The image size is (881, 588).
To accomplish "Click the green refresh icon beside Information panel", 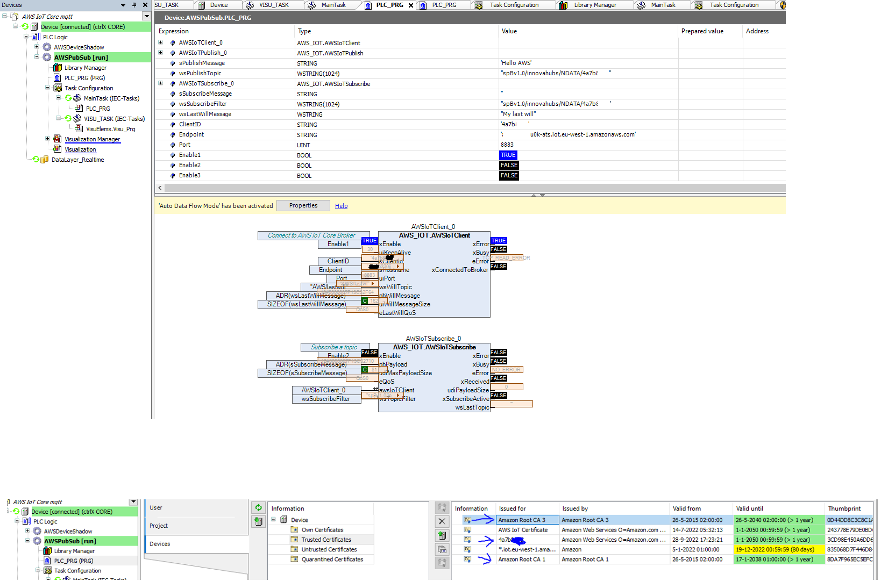I will point(259,508).
